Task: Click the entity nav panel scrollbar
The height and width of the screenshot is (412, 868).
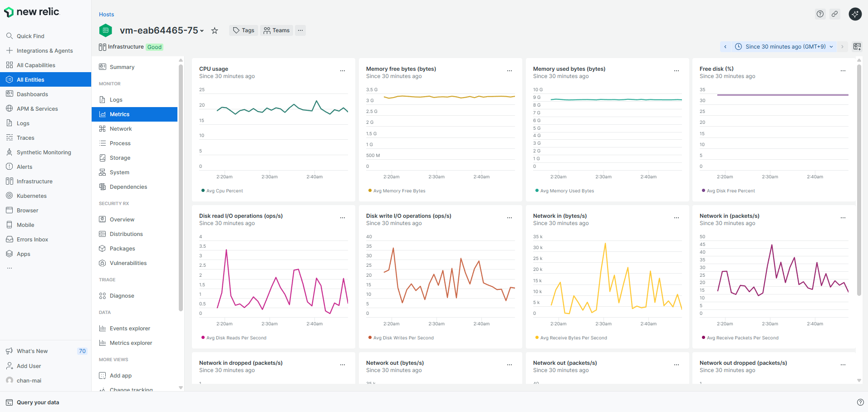Action: (181, 188)
